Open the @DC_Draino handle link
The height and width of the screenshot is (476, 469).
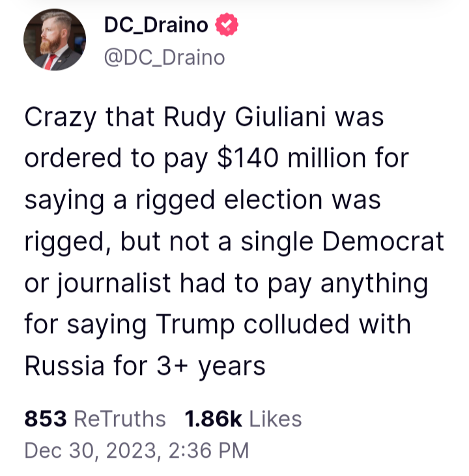164,57
